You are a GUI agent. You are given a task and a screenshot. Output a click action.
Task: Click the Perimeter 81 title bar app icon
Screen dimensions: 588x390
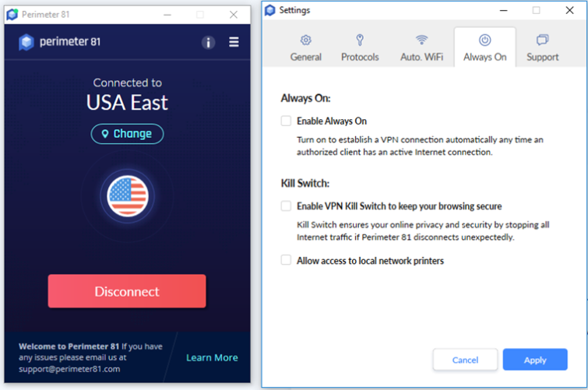[12, 15]
